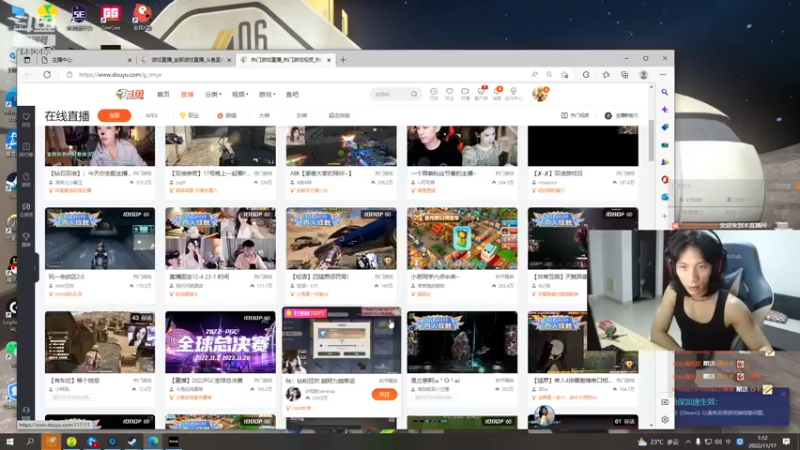Image resolution: width=800 pixels, height=450 pixels.
Task: Open the Edge sidebar Discover sparkle icon
Action: click(x=664, y=109)
